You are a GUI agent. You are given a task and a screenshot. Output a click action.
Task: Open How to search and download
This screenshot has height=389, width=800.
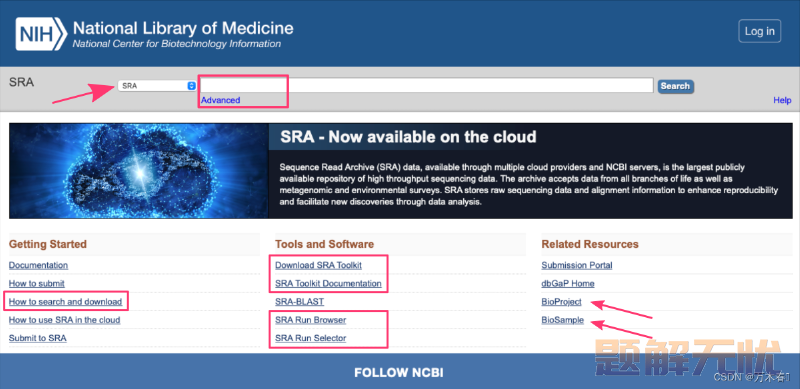65,302
